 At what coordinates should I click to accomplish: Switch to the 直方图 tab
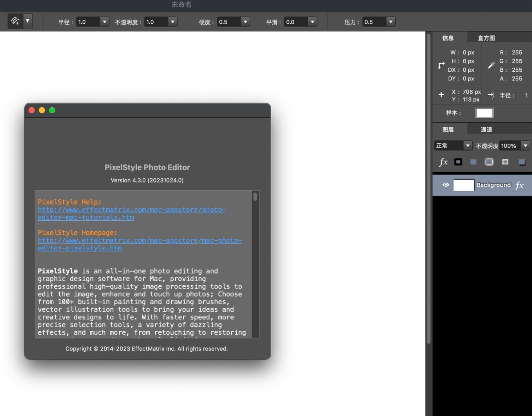tap(486, 38)
